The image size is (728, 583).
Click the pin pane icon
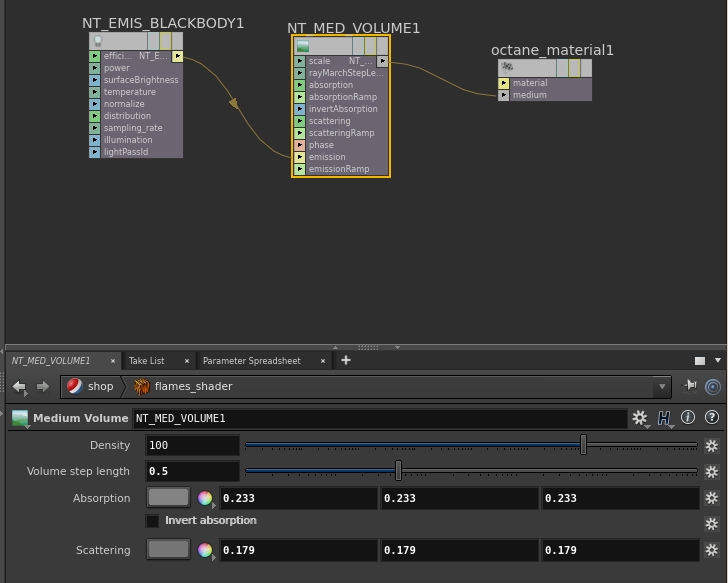point(690,386)
